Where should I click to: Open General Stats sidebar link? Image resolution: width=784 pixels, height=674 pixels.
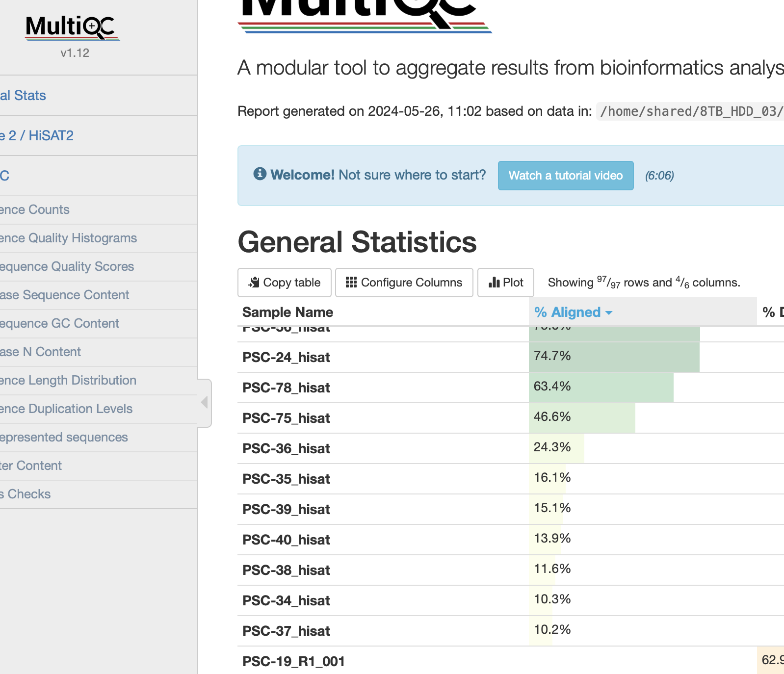[23, 95]
